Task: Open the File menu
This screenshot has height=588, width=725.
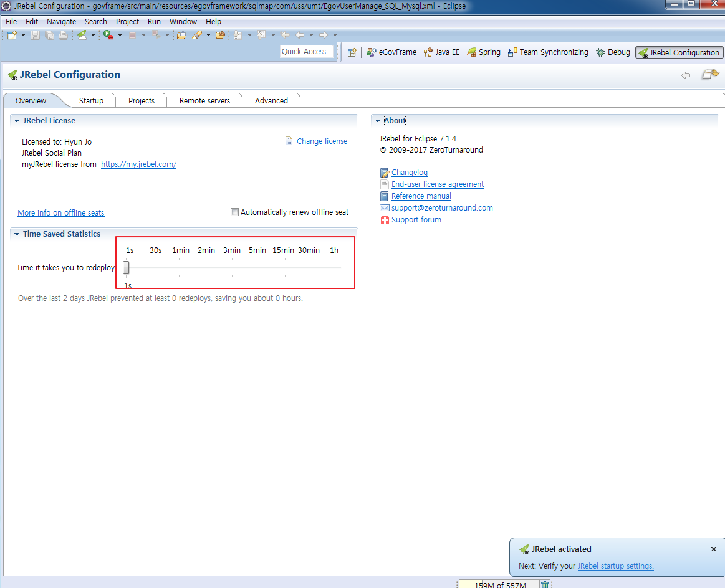Action: [11, 22]
